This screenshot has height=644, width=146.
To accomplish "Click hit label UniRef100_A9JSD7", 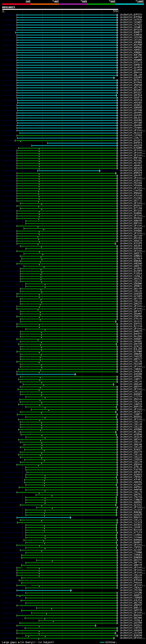I will [x=131, y=163].
